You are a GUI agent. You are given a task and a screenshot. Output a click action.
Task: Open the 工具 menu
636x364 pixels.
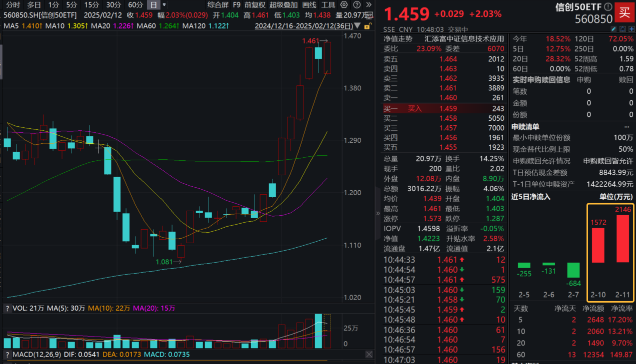328,5
